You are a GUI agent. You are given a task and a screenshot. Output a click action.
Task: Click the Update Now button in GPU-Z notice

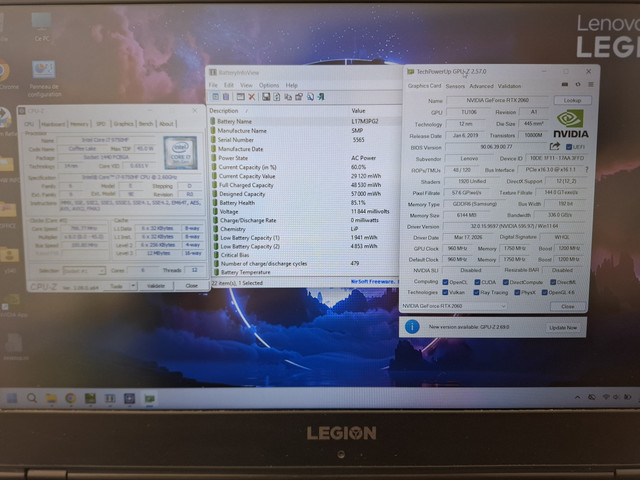[563, 327]
